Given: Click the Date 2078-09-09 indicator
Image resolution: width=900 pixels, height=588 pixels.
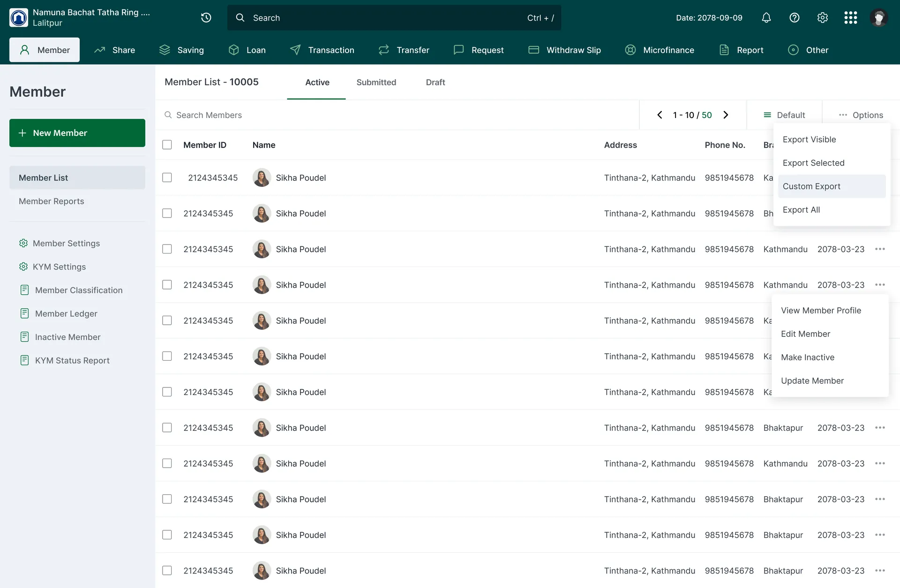Looking at the screenshot, I should click(709, 18).
